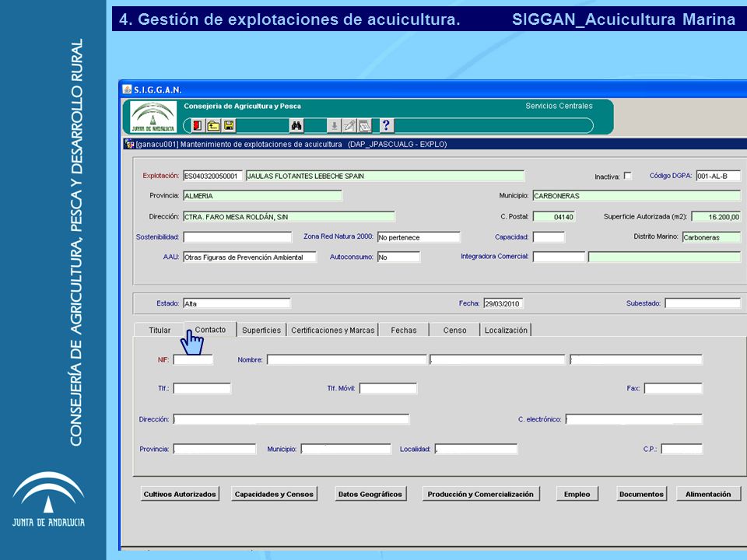Click 'Consejeria de Agricultura y Pesca' header text
747x560 pixels.
243,107
